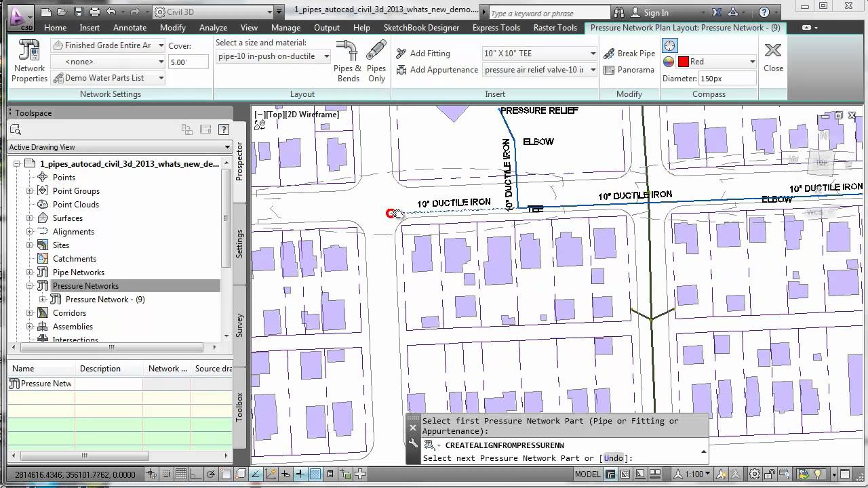Viewport: 868px width, 488px height.
Task: Open the Settings tab in Toolspace
Action: coord(239,243)
